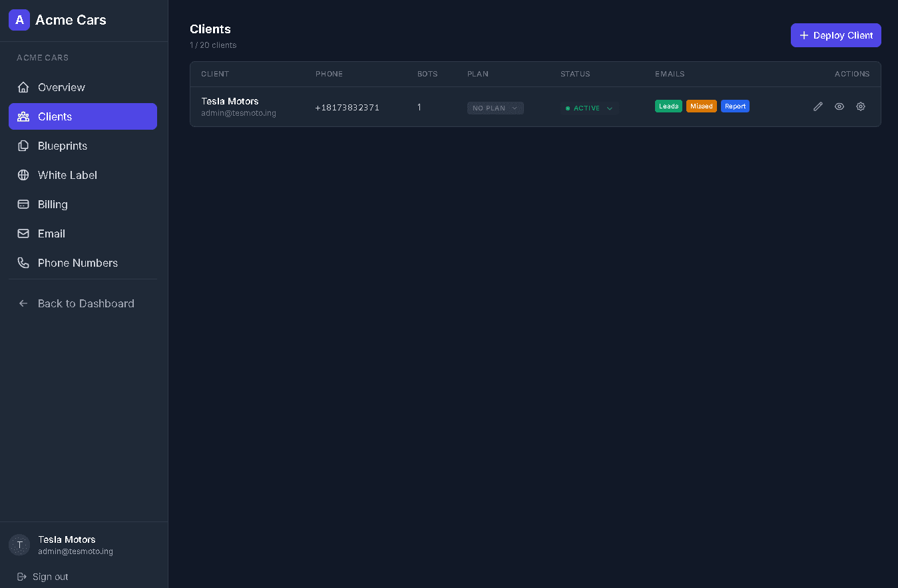Click the settings gear in the Actions column
898x588 pixels.
(860, 106)
